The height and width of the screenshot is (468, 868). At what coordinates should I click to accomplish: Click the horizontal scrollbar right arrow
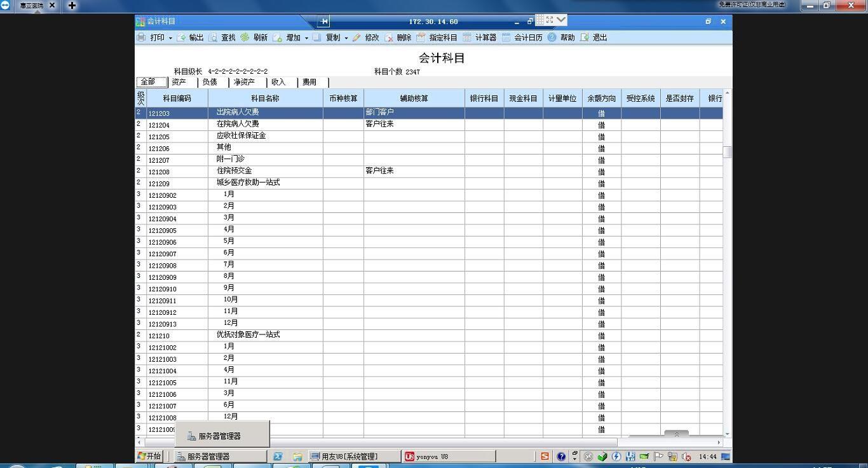[x=719, y=442]
